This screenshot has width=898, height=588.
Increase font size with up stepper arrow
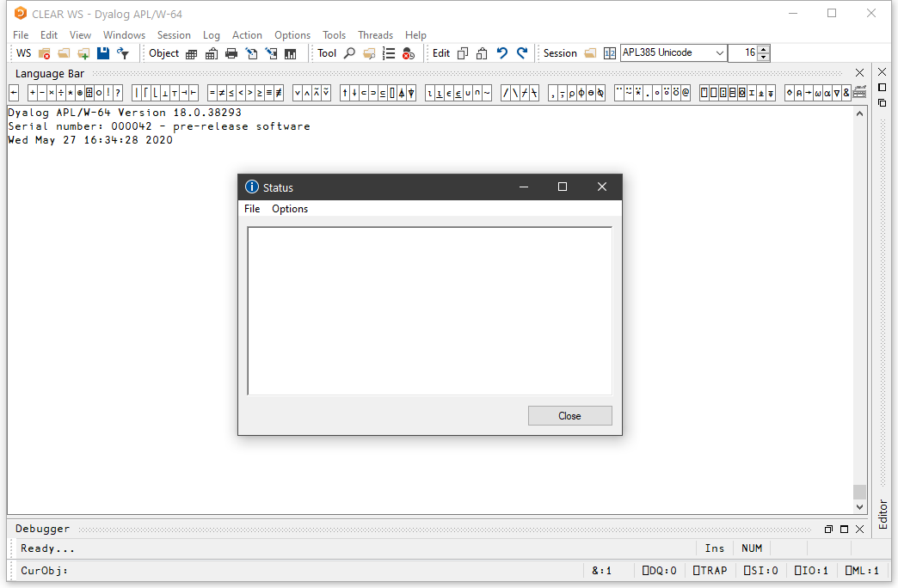coord(764,49)
